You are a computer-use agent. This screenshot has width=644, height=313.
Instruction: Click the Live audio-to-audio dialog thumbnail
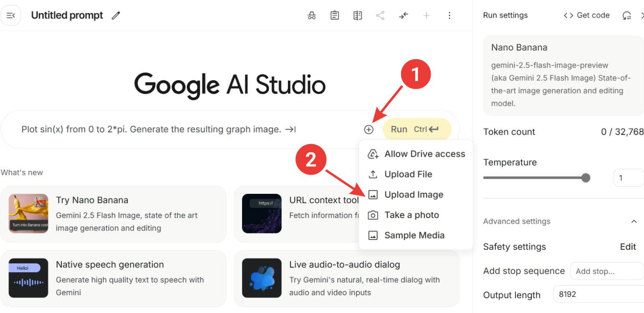[x=262, y=278]
